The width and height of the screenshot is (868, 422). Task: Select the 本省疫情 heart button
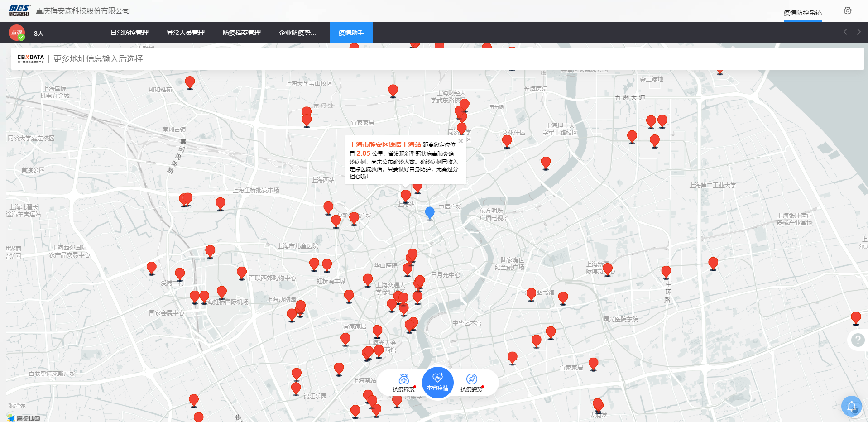coord(437,383)
